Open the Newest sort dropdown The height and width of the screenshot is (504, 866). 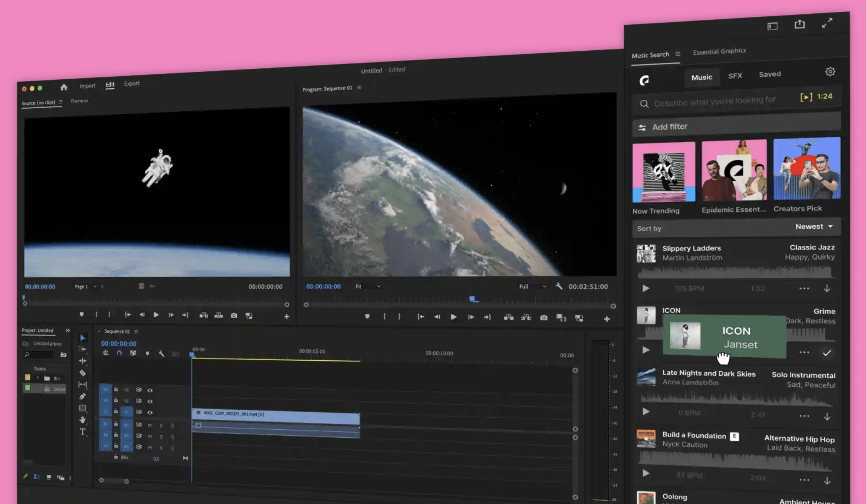point(814,226)
